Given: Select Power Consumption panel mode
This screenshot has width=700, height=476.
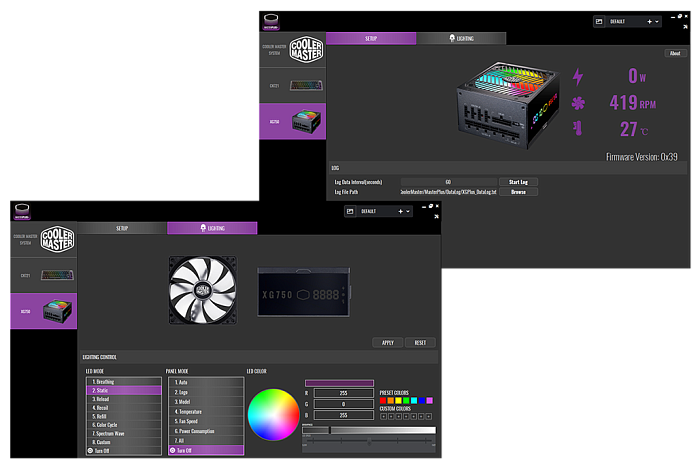Looking at the screenshot, I should coord(206,431).
